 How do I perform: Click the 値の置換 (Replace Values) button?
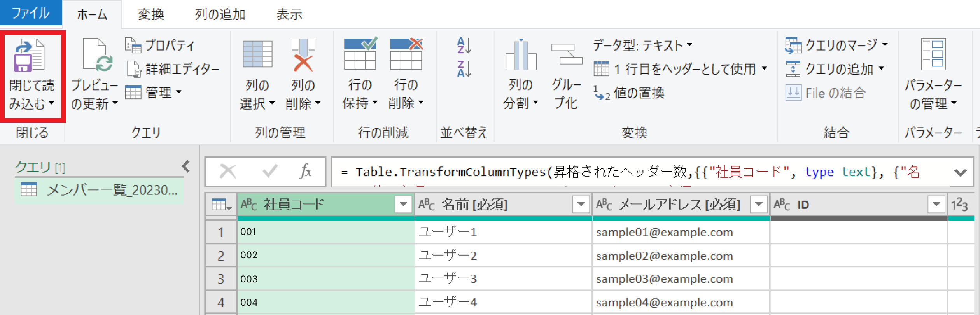coord(629,93)
